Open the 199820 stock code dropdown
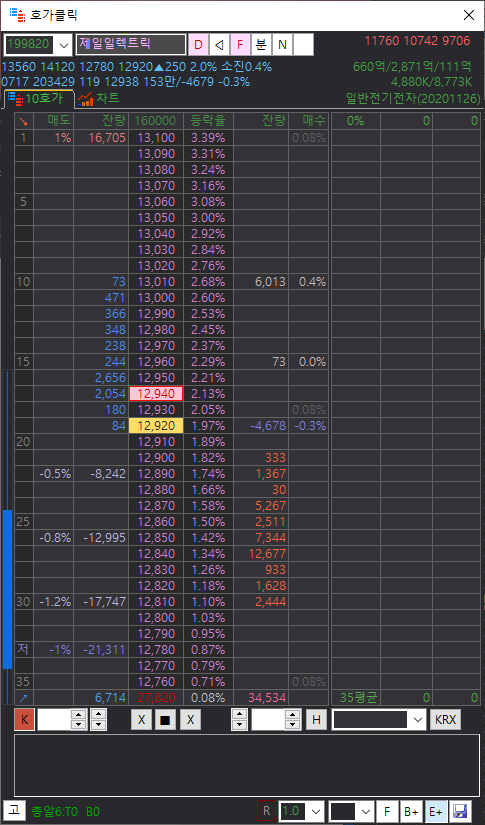Screen dimensions: 485x825 pyautogui.click(x=65, y=45)
